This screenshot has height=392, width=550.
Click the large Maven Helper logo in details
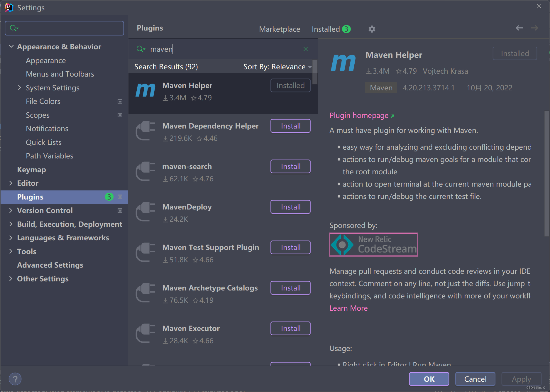click(343, 63)
